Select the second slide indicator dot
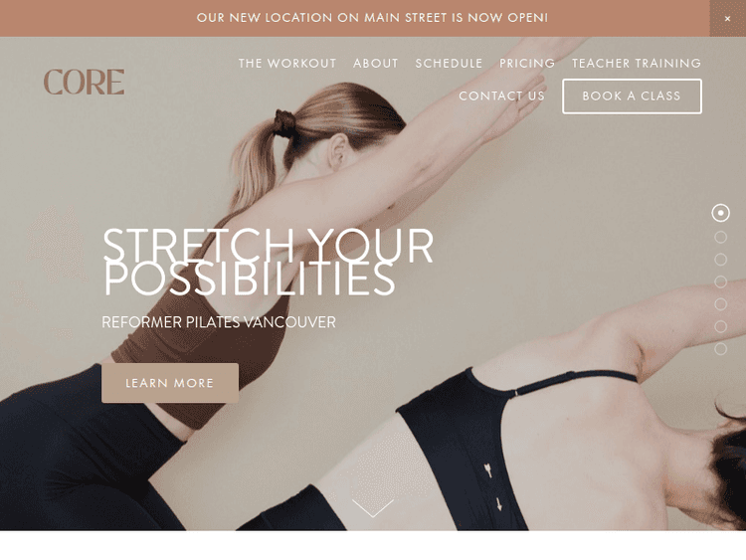The height and width of the screenshot is (560, 746). [x=720, y=237]
